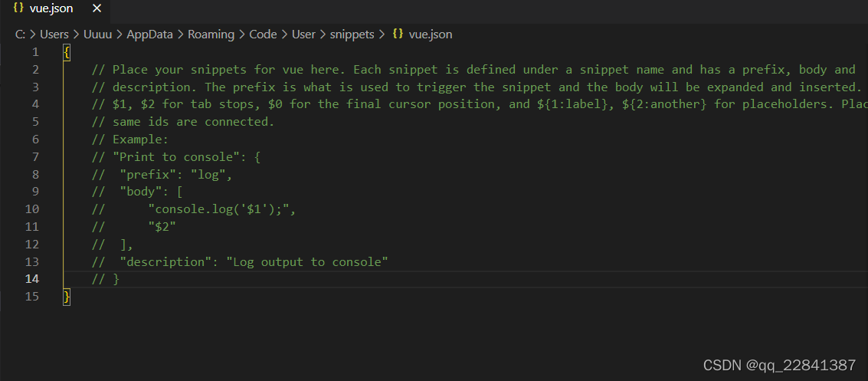
Task: Click the Users breadcrumb segment
Action: click(x=54, y=34)
